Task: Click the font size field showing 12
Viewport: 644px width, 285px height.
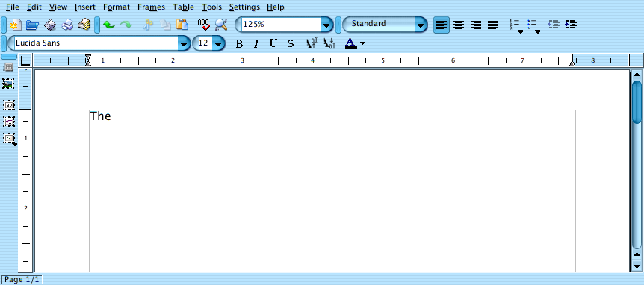Action: (x=205, y=43)
